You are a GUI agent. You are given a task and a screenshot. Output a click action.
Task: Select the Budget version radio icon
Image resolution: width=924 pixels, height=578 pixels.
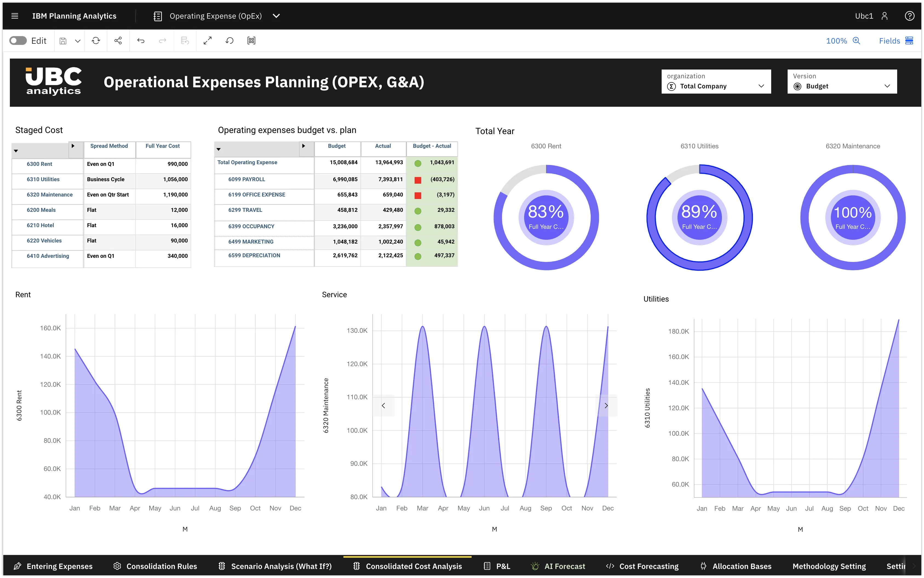click(x=797, y=86)
